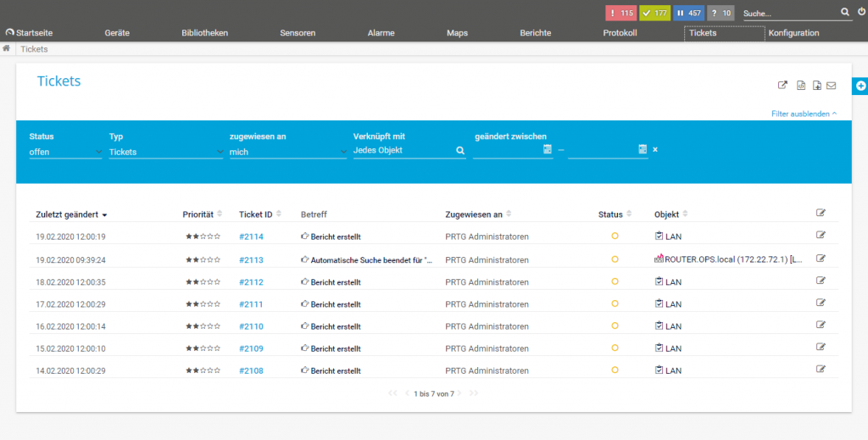This screenshot has height=440, width=868.
Task: Expand the zugewiesen an dropdown
Action: click(x=286, y=152)
